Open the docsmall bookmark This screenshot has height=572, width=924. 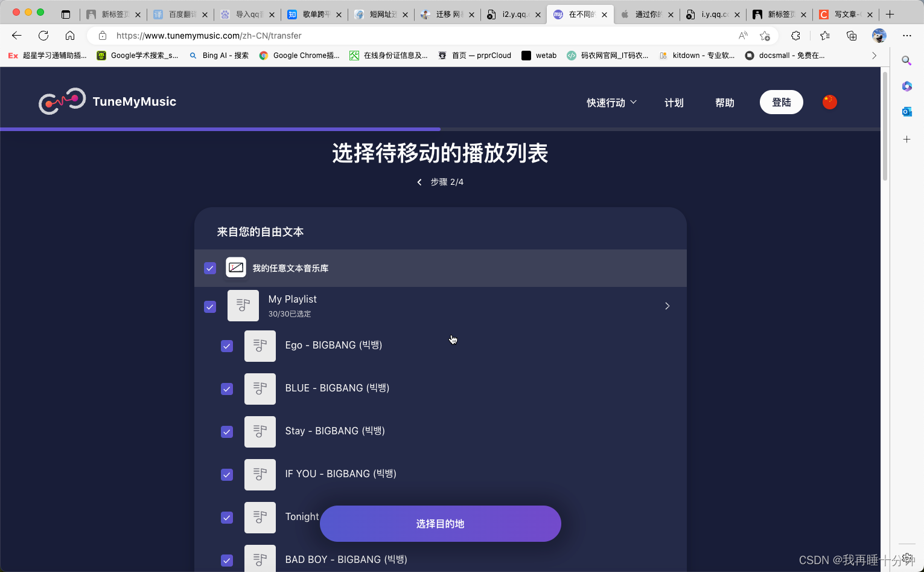coord(785,56)
